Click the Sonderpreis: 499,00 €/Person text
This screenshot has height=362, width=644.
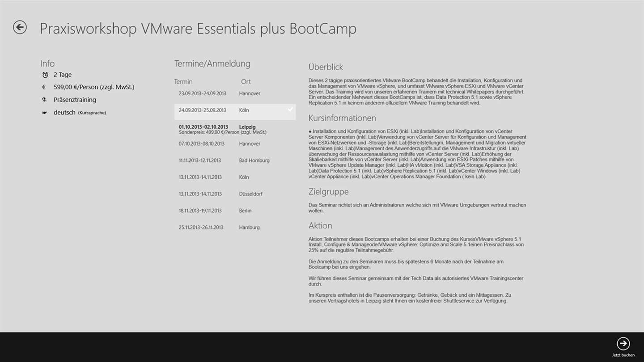(x=223, y=132)
